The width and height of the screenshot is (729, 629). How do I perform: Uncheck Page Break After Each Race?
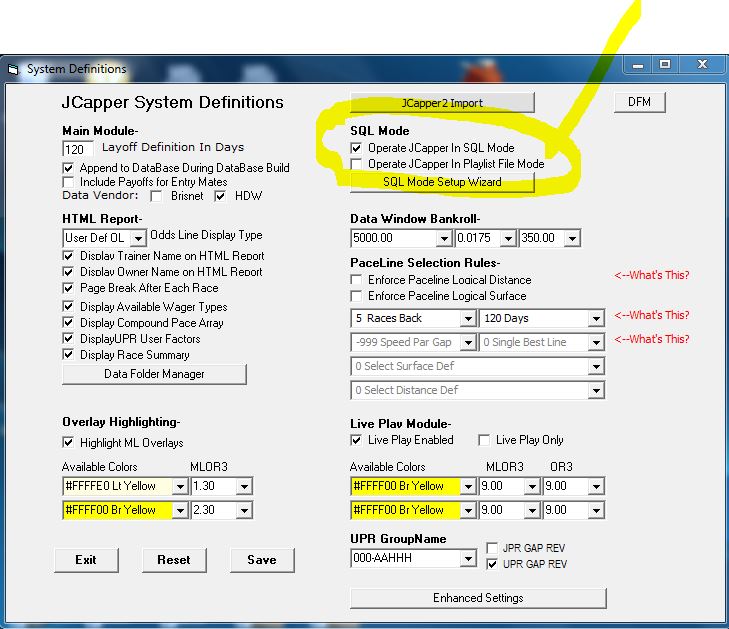(x=68, y=288)
